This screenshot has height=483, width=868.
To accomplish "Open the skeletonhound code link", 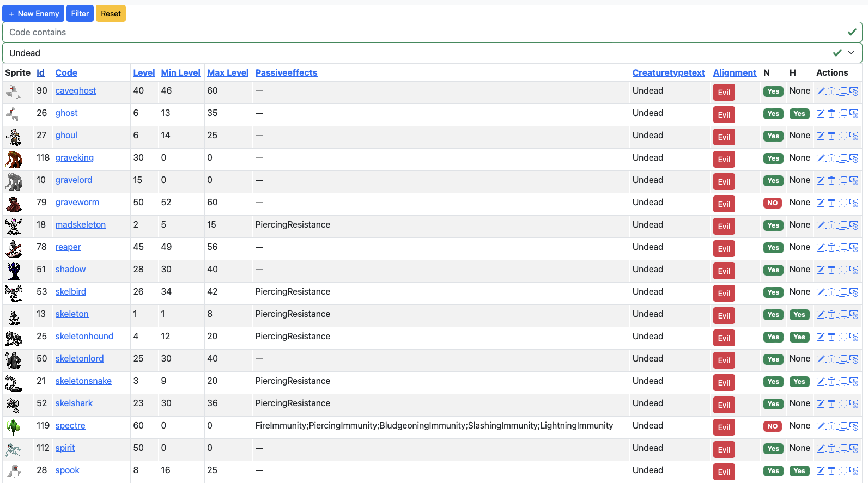I will click(x=84, y=336).
